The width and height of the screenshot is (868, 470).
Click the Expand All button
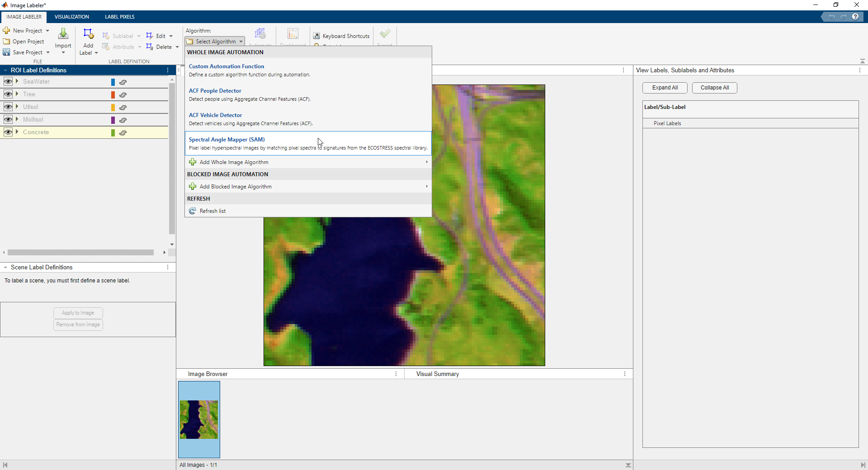pyautogui.click(x=665, y=88)
